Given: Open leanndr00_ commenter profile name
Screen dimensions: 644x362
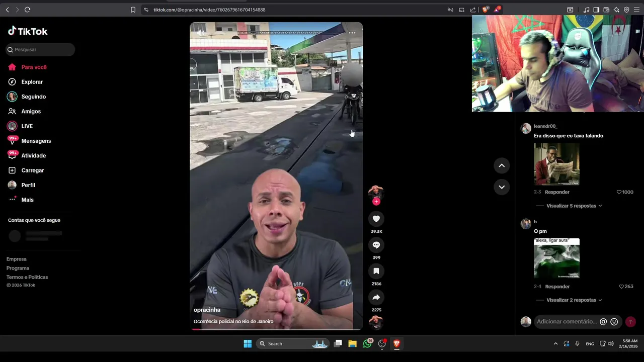Looking at the screenshot, I should coord(545,126).
